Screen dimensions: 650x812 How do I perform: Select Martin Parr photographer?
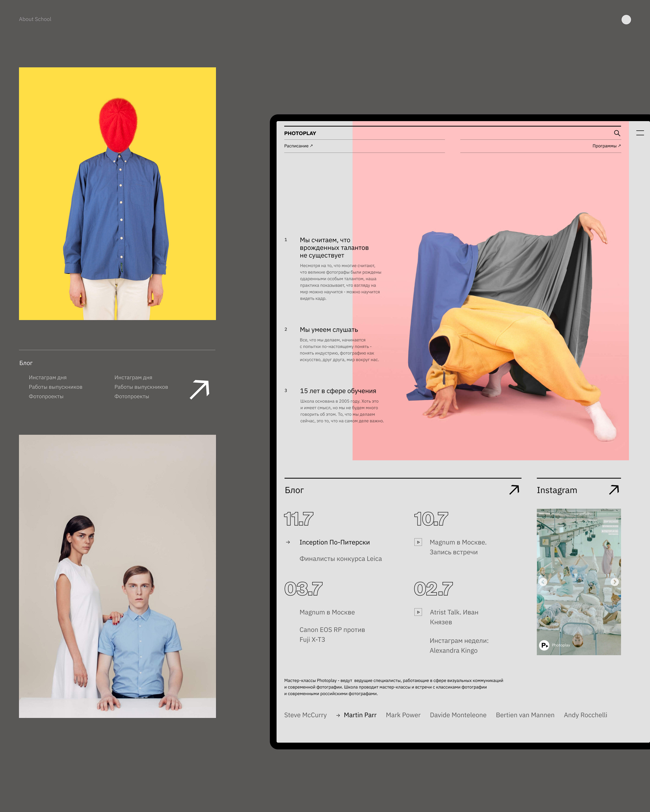(360, 715)
